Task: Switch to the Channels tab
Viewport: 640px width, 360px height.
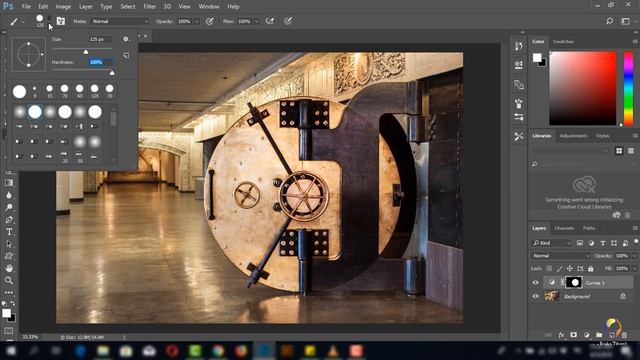Action: (564, 228)
